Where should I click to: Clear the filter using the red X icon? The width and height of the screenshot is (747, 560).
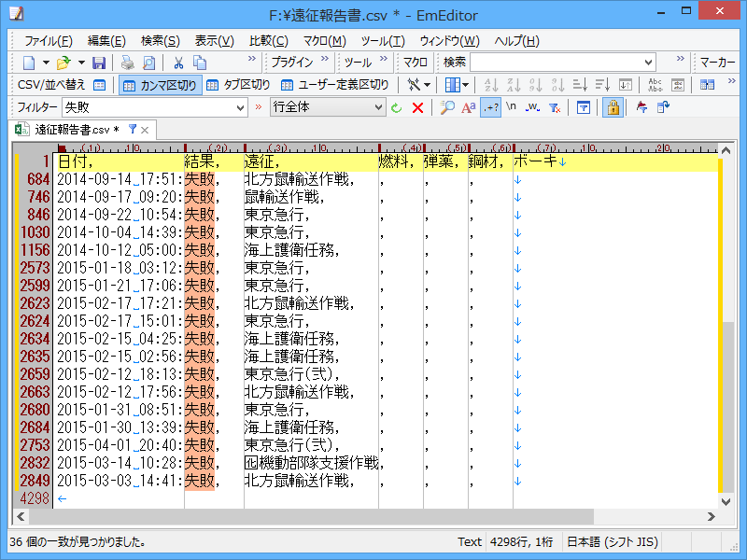pos(417,107)
